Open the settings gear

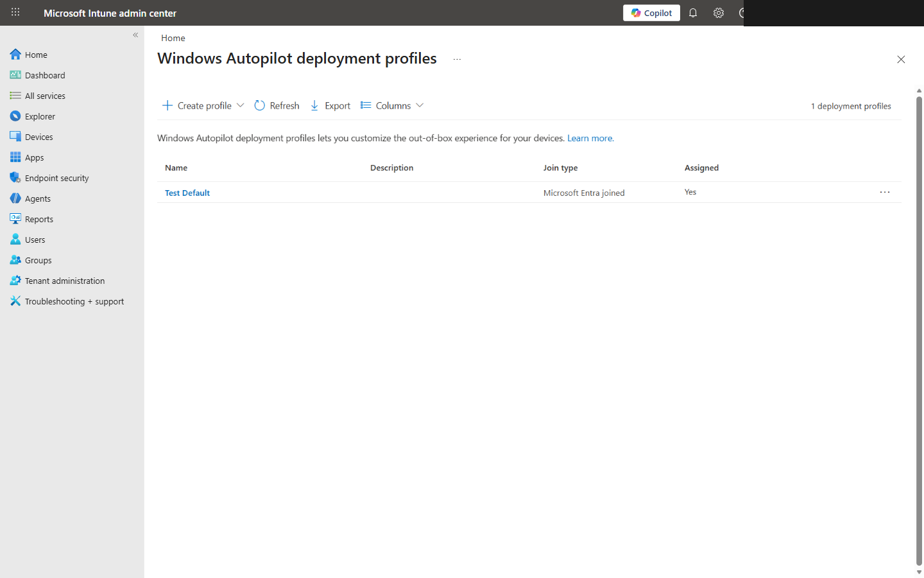pyautogui.click(x=719, y=13)
